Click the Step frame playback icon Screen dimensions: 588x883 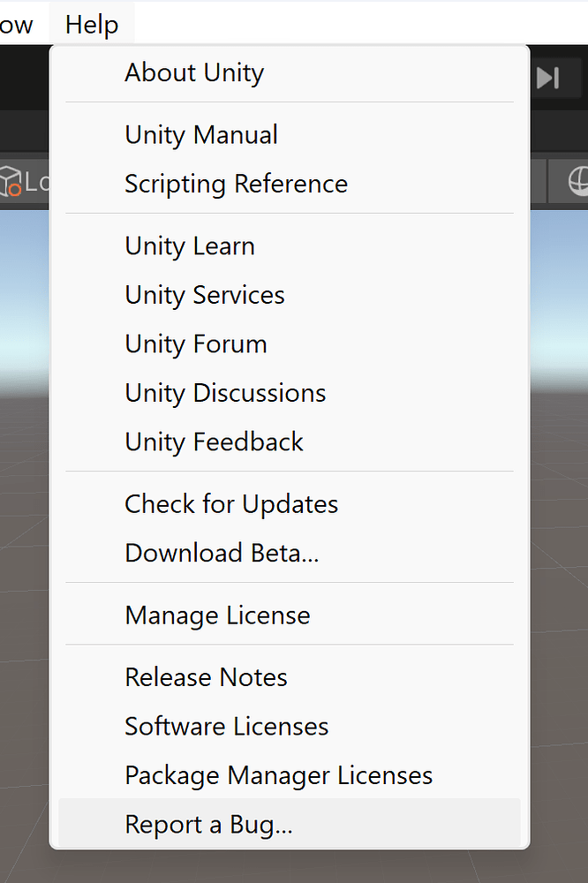548,78
